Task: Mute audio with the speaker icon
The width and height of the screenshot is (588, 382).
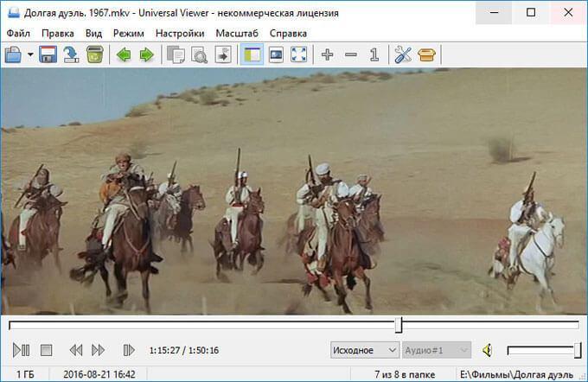Action: [487, 351]
